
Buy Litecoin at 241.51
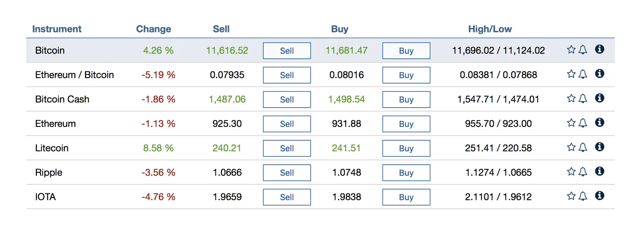coord(406,148)
